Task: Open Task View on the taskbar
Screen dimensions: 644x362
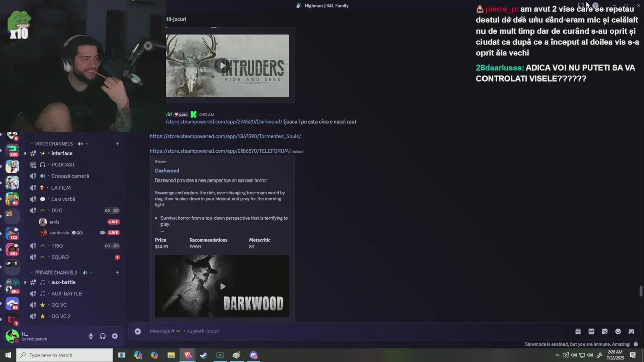Action: tap(121, 355)
